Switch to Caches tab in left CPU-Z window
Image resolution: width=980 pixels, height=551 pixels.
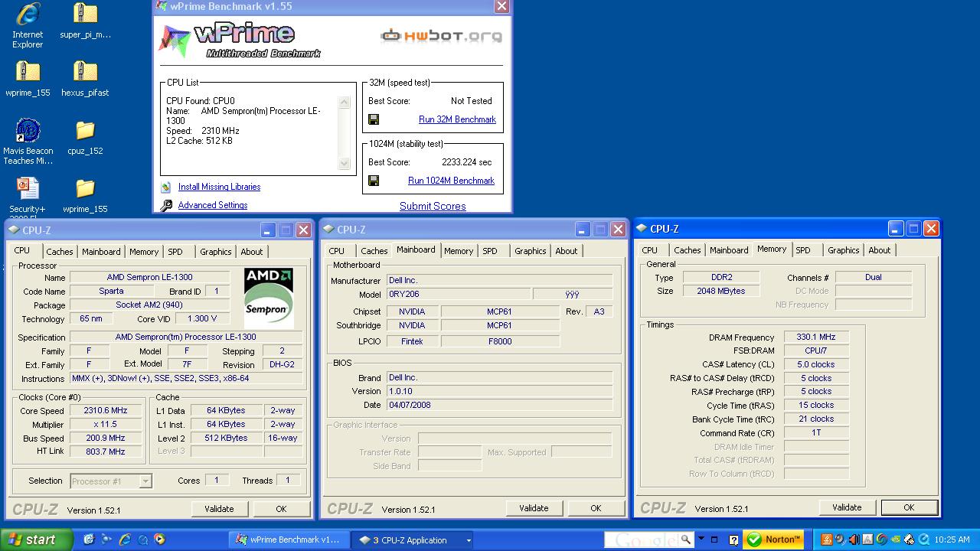pos(59,252)
